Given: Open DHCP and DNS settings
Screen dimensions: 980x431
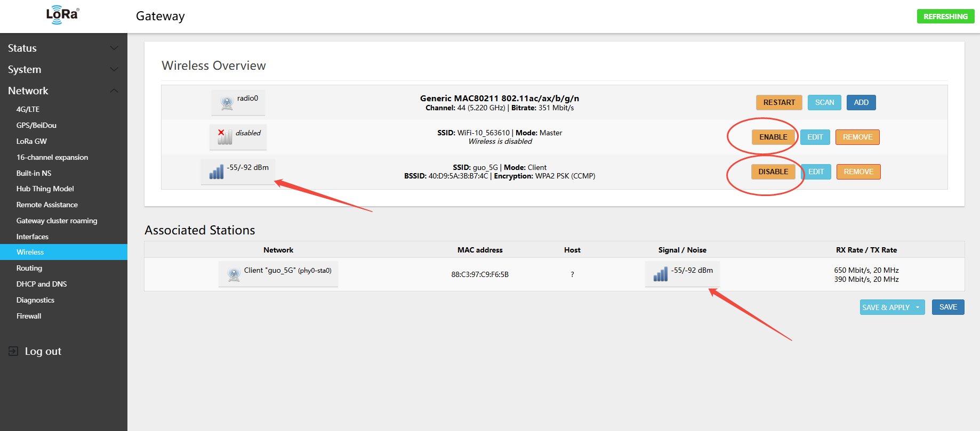Looking at the screenshot, I should (x=42, y=284).
